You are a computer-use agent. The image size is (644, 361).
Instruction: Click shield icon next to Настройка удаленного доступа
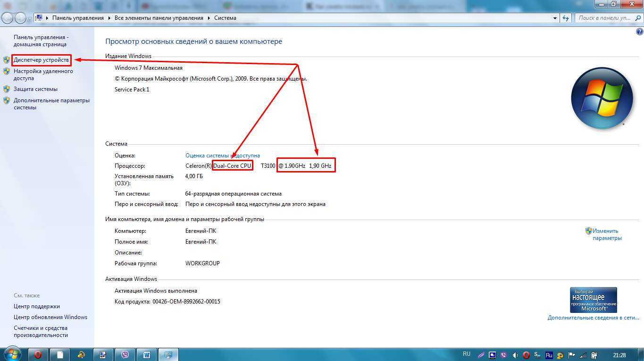click(x=7, y=71)
